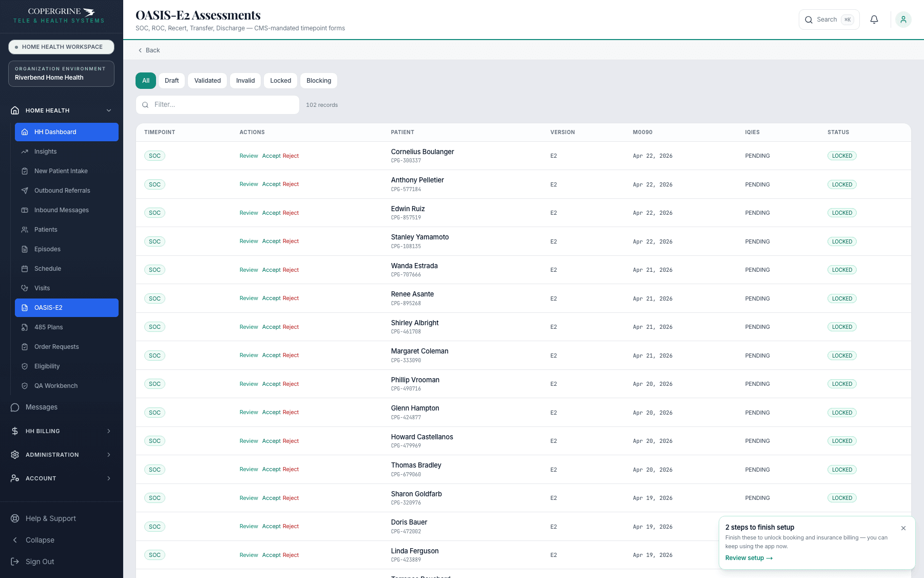Click Apr 20, 2026 date for Thomas Bradley
The width and height of the screenshot is (924, 578).
(652, 470)
